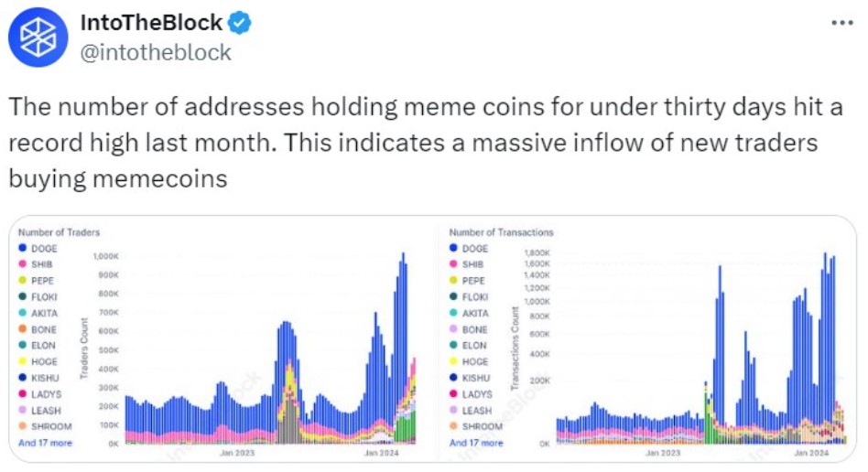Viewport: 868px width, 472px height.
Task: Click the blue verified badge icon
Action: point(242,24)
